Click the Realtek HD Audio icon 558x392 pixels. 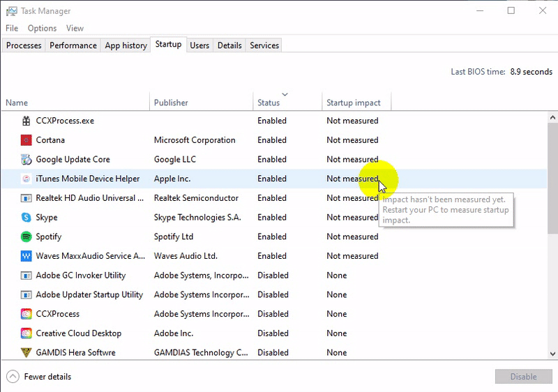(26, 198)
